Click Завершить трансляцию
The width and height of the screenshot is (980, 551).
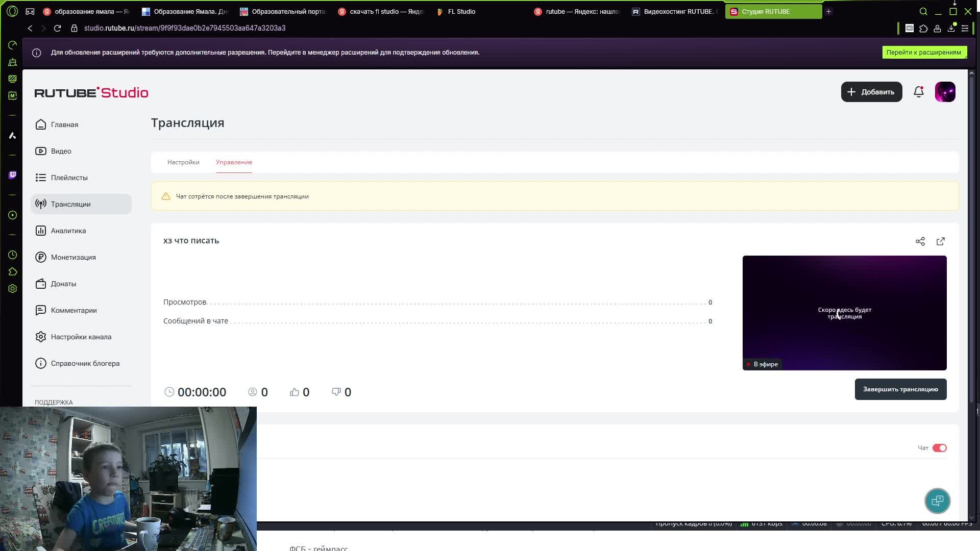coord(900,389)
